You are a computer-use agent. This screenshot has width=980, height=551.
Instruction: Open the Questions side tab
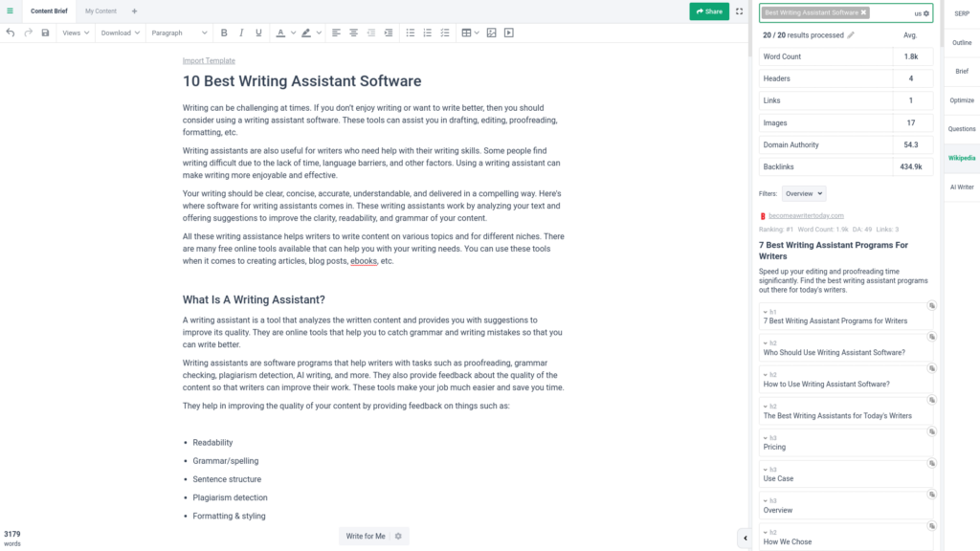tap(962, 129)
